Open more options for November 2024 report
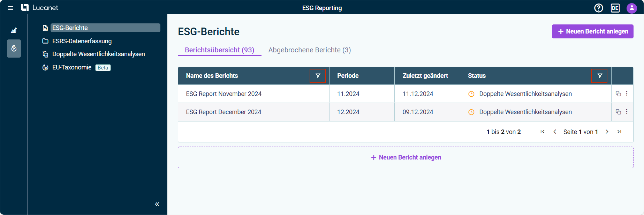Screen dimensions: 644x215 point(627,94)
